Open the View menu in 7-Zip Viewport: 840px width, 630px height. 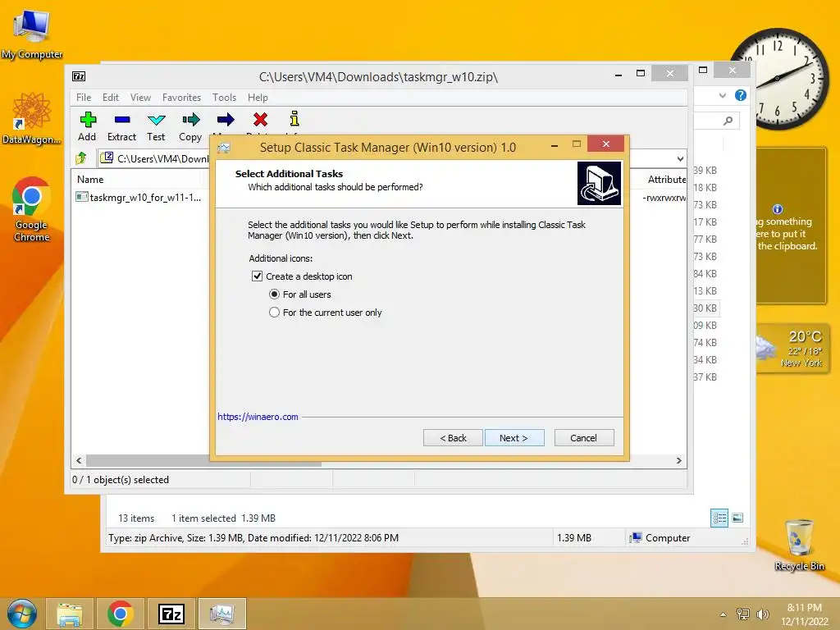tap(140, 98)
